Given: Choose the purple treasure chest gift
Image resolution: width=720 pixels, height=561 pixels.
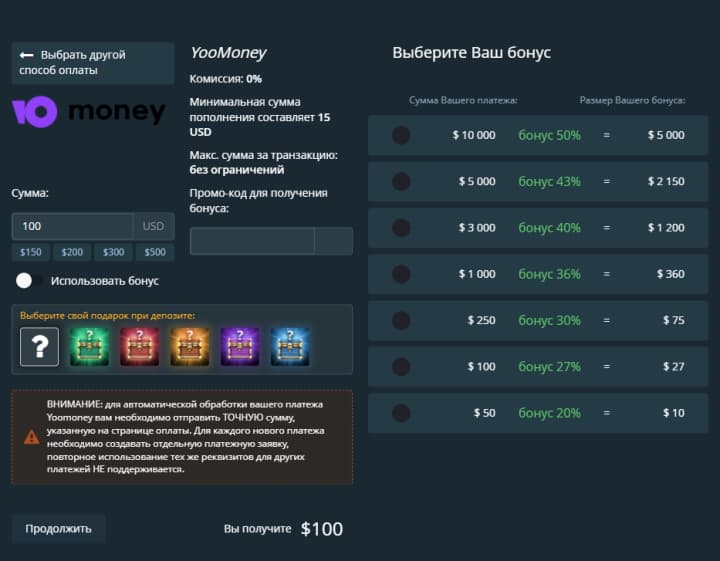Looking at the screenshot, I should coord(240,347).
